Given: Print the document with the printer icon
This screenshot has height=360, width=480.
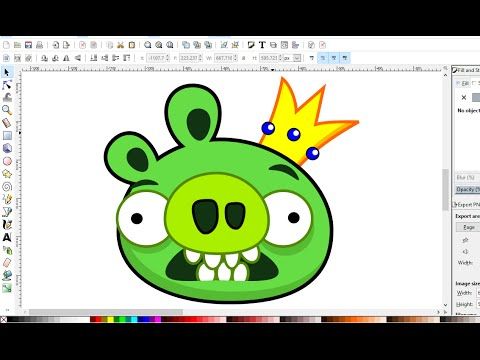Looking at the screenshot, I should (x=39, y=45).
